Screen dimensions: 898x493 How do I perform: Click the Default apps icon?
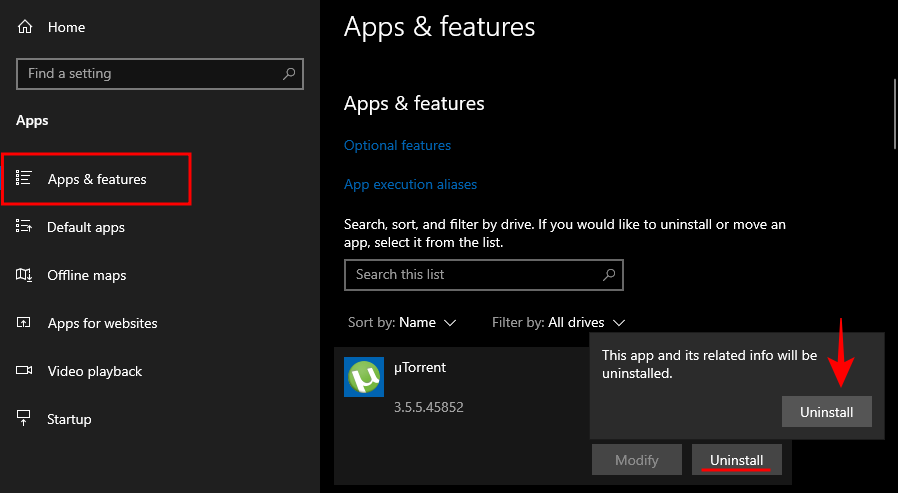[25, 227]
